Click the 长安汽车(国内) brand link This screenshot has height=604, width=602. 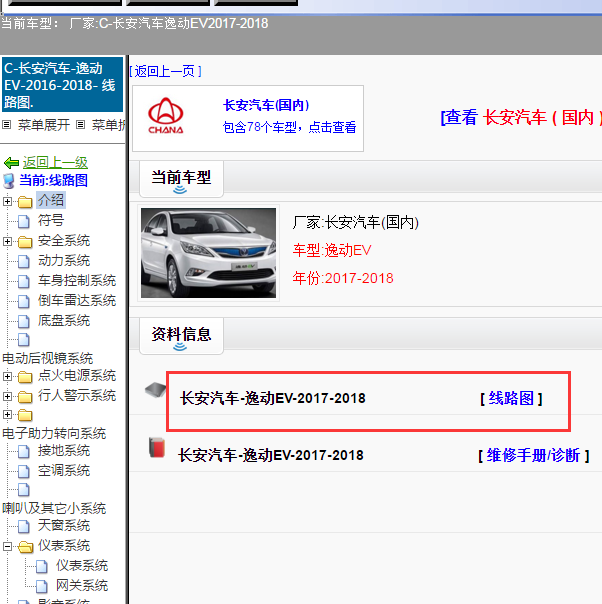(x=266, y=105)
